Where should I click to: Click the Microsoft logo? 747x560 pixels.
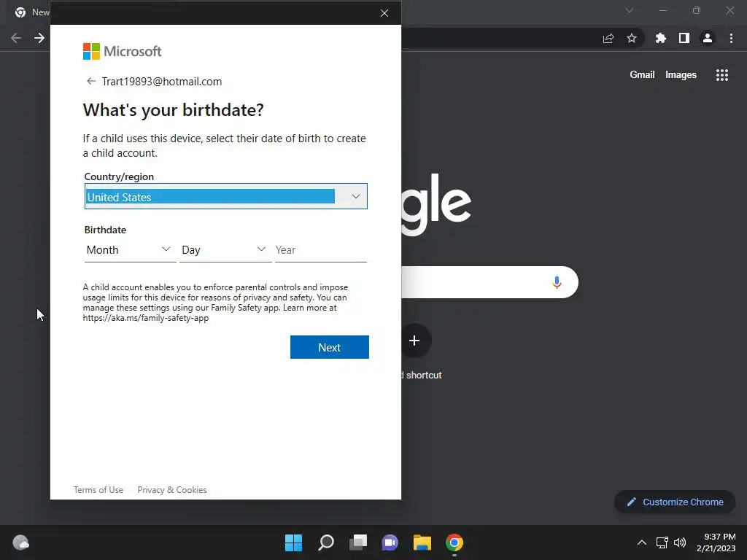(123, 52)
